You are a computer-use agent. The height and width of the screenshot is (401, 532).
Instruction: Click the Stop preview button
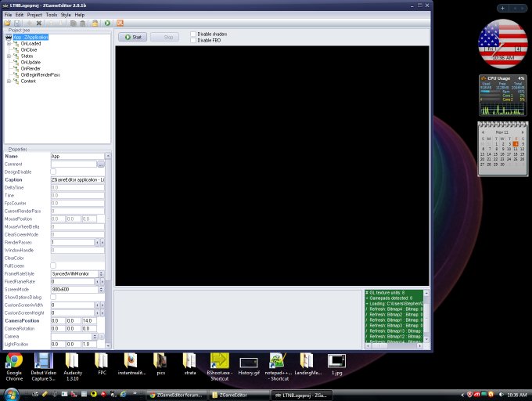(164, 37)
